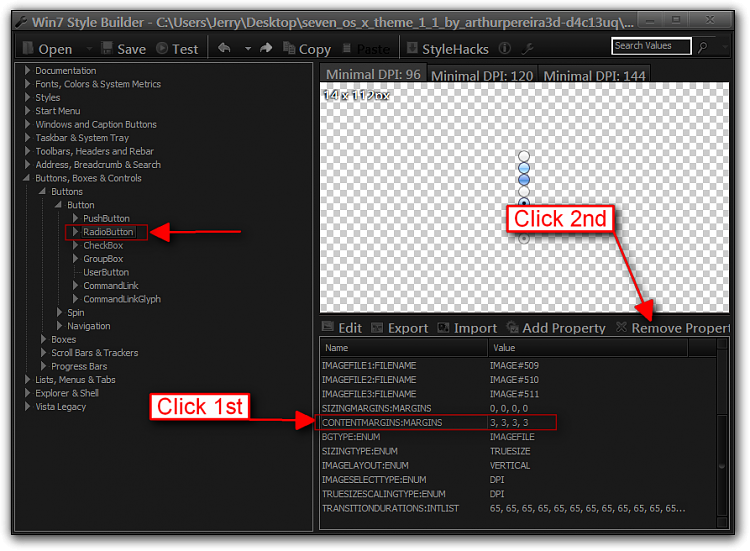Select the BGTYPE:ENUM property row
Screen dimensions: 750x551
pos(518,437)
